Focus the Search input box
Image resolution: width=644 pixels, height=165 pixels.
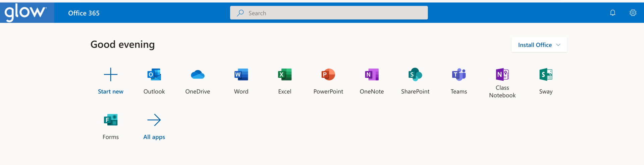click(329, 13)
